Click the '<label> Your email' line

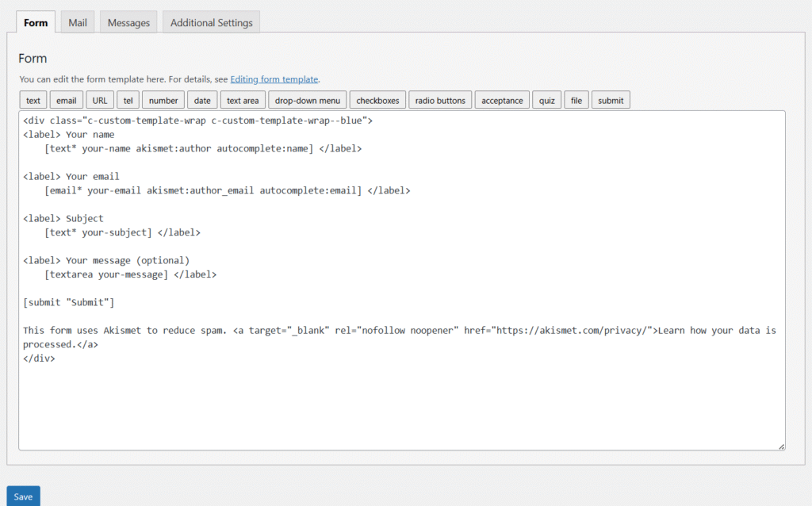pyautogui.click(x=71, y=177)
